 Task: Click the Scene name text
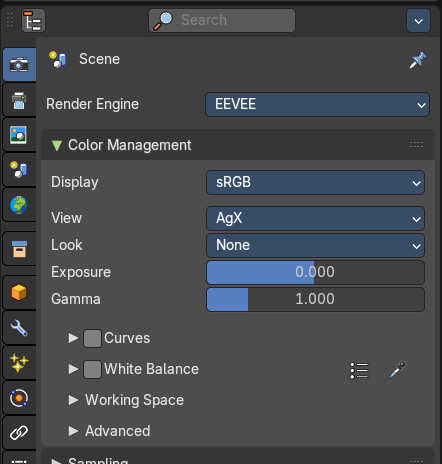[99, 59]
